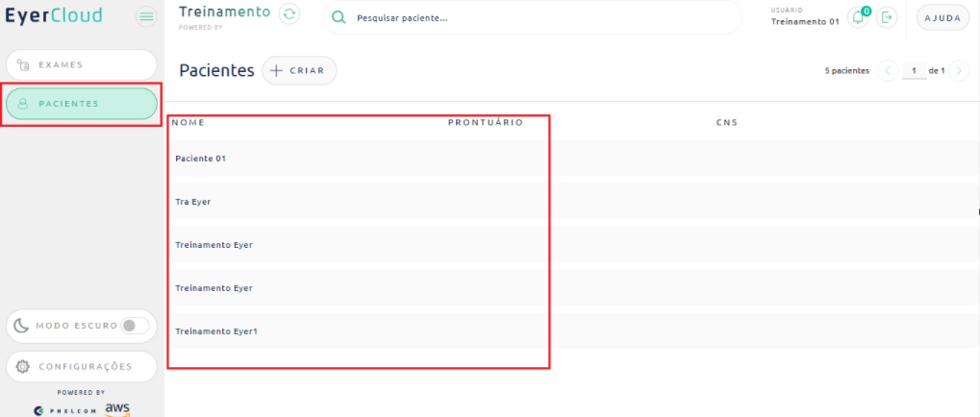
Task: Open Configurações in the sidebar
Action: [x=81, y=366]
